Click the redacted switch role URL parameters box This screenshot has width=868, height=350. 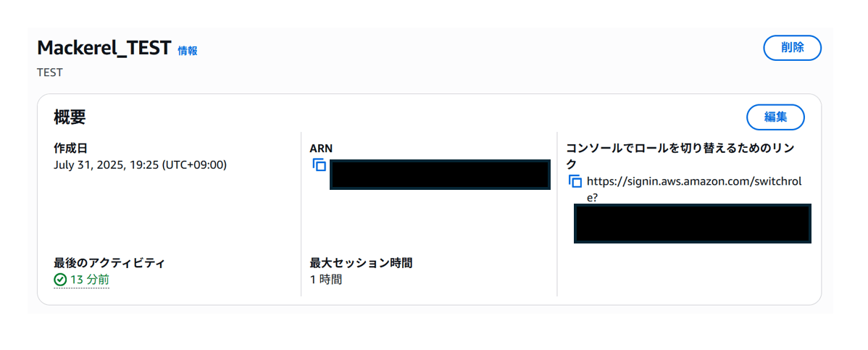693,223
